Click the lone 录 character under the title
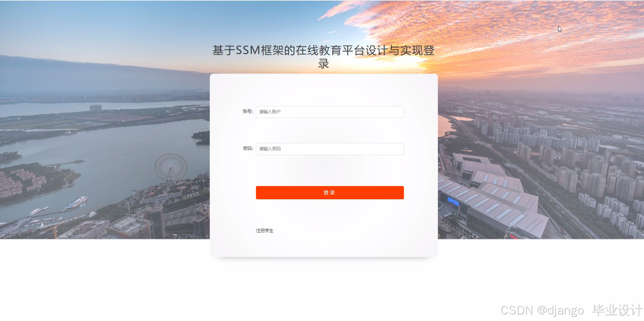Image resolution: width=644 pixels, height=321 pixels. coord(323,64)
